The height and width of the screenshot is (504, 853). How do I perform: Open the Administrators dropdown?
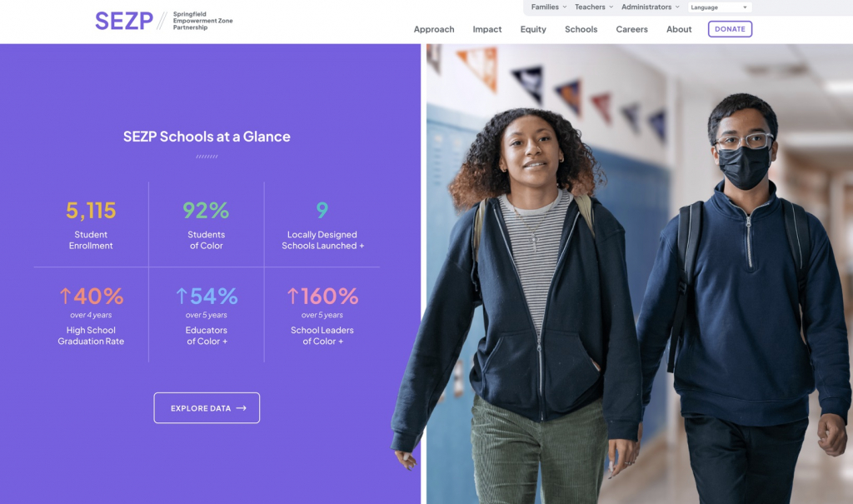pos(650,7)
